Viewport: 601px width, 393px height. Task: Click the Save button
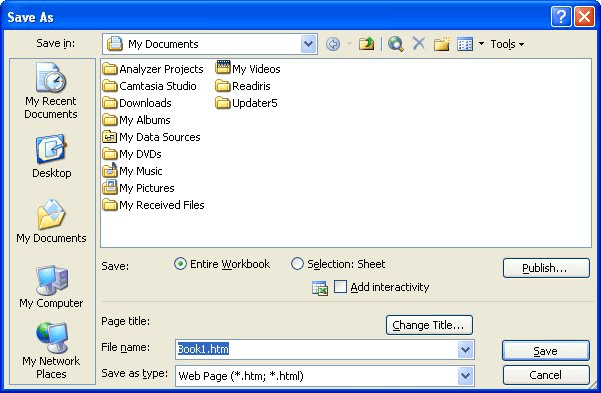[x=546, y=351]
